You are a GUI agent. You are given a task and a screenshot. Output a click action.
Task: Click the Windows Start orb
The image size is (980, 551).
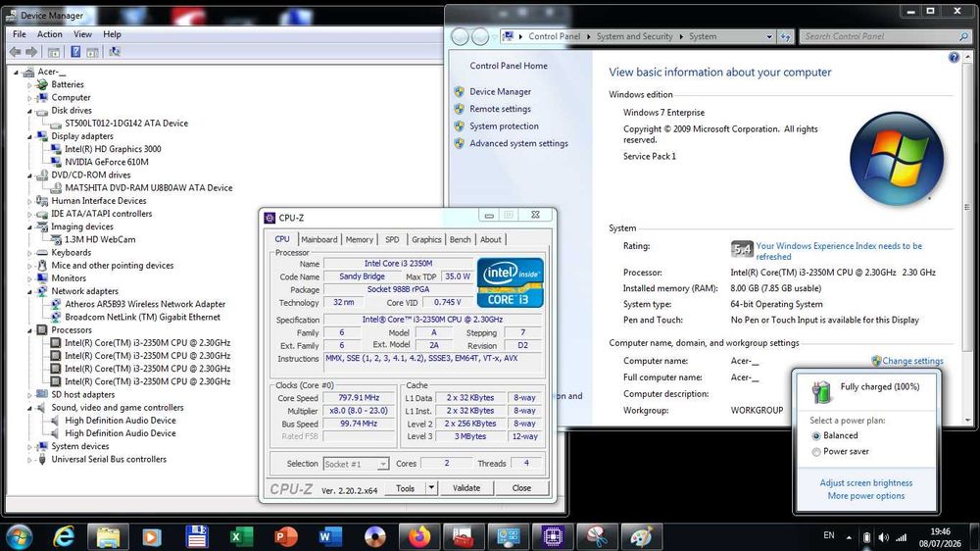19,536
